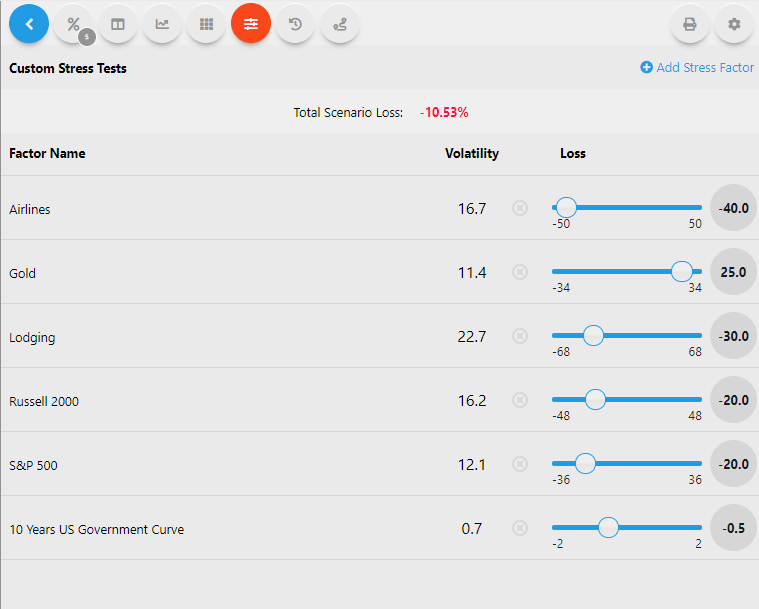This screenshot has width=759, height=609.
Task: Open the table columns layout view
Action: click(x=118, y=24)
